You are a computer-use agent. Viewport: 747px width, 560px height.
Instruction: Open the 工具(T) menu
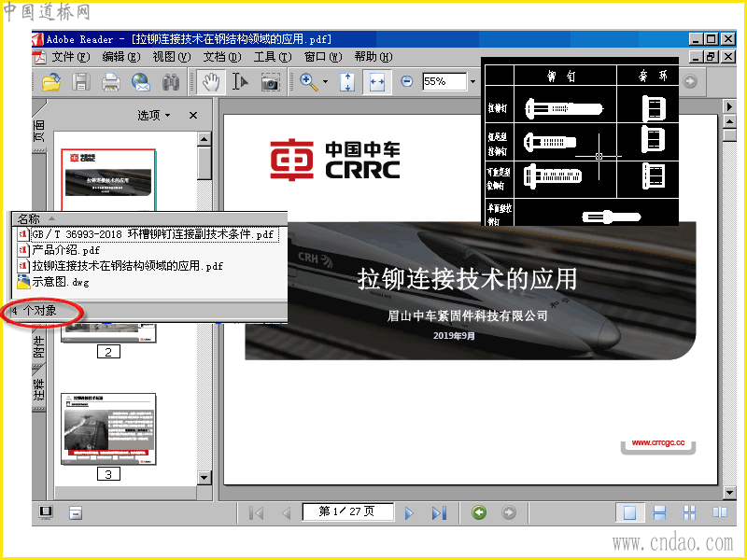pyautogui.click(x=273, y=57)
